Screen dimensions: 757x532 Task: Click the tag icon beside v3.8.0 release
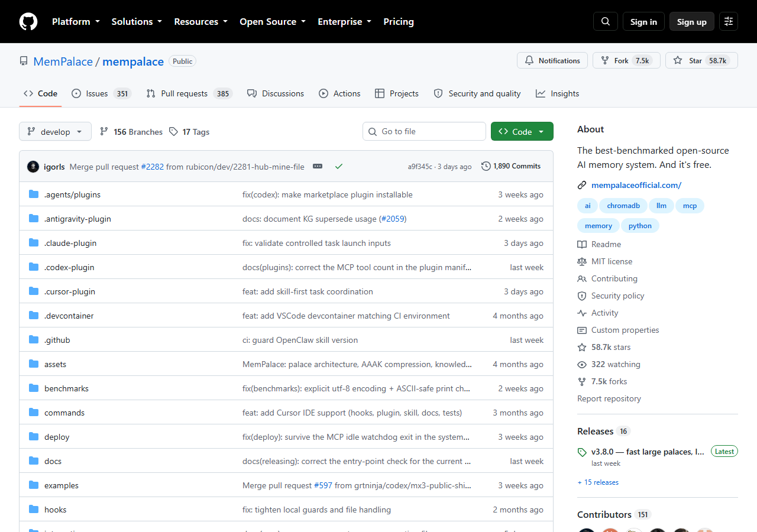582,452
